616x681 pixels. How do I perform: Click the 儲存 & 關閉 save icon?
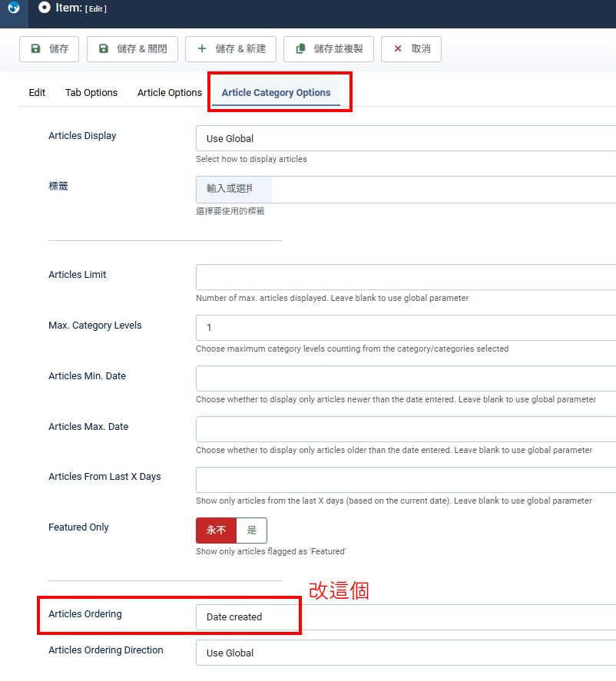[104, 48]
